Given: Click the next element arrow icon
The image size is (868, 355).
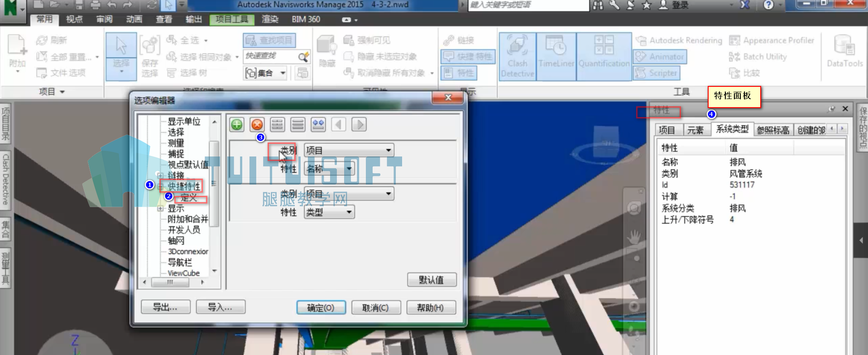Looking at the screenshot, I should (359, 124).
